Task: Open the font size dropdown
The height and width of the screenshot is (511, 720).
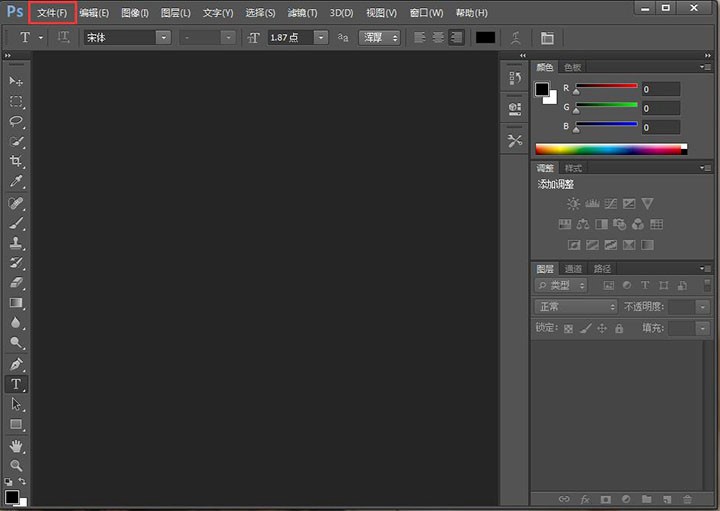Action: [x=321, y=38]
